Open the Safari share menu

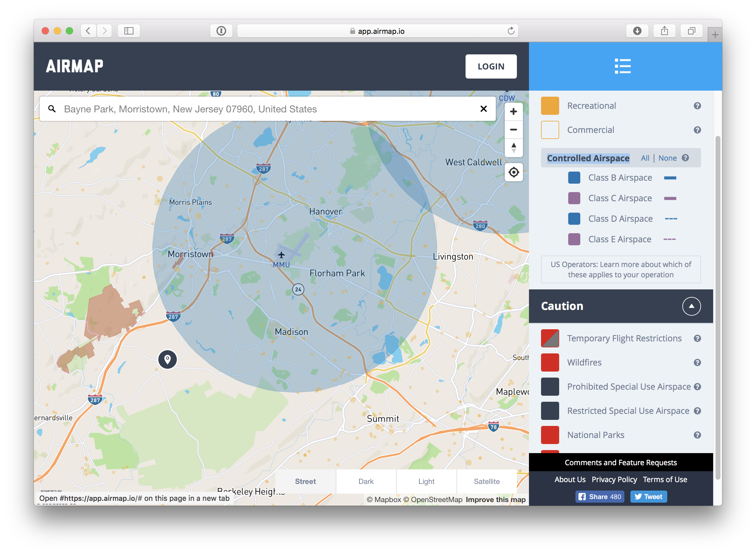point(664,31)
